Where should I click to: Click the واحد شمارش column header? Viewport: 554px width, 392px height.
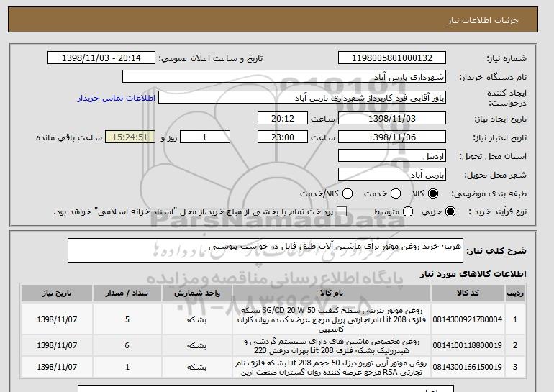tap(197, 293)
